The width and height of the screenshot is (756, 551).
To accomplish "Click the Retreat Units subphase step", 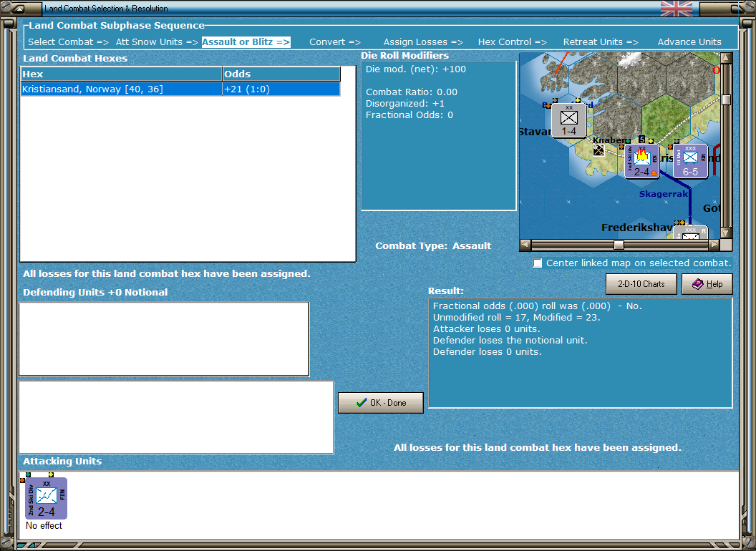I will pos(601,42).
